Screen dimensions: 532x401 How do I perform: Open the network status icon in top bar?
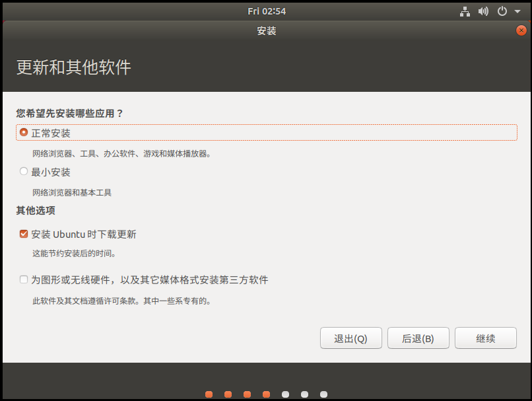[465, 11]
